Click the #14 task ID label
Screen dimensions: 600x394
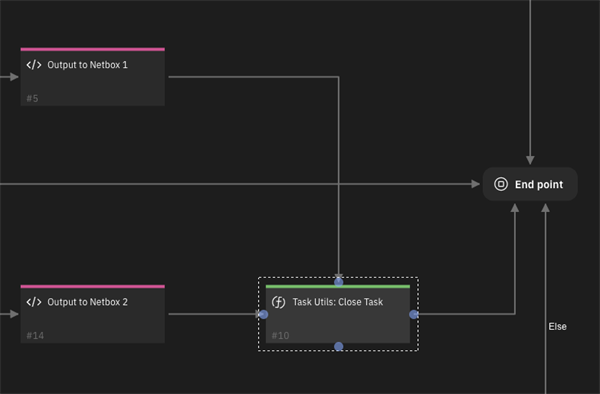pyautogui.click(x=35, y=335)
